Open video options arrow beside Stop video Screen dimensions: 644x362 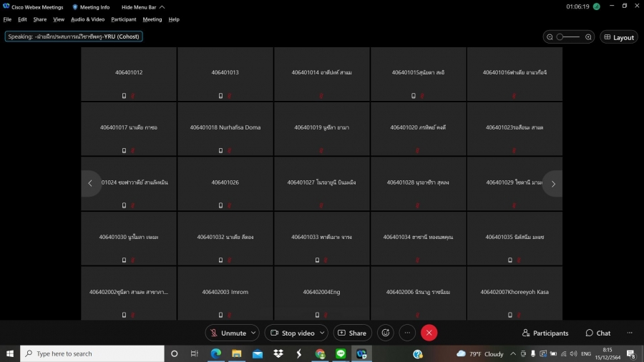[322, 333]
